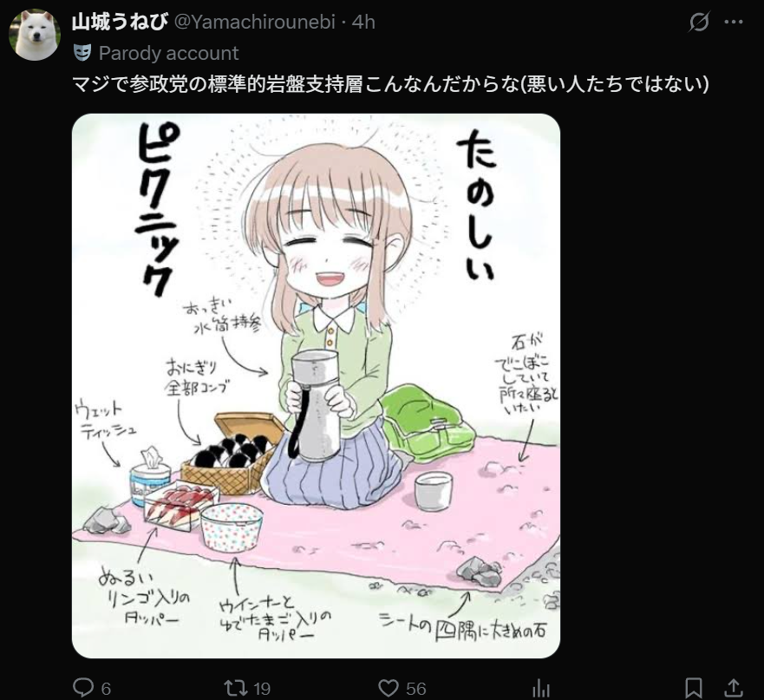Screen dimensions: 764x700
Task: Bookmark this post
Action: [x=694, y=689]
